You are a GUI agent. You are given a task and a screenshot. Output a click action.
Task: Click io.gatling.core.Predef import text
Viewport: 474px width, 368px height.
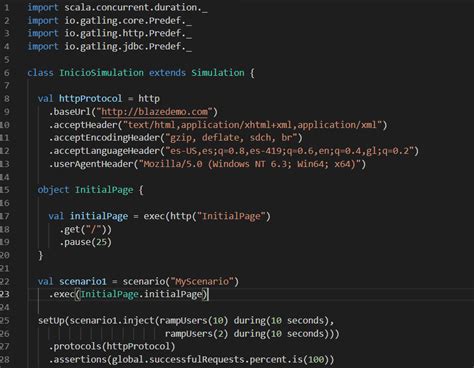coord(128,21)
